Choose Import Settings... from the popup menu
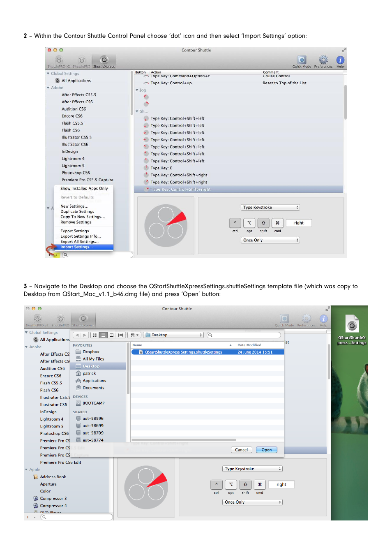392x555 pixels. [x=76, y=247]
